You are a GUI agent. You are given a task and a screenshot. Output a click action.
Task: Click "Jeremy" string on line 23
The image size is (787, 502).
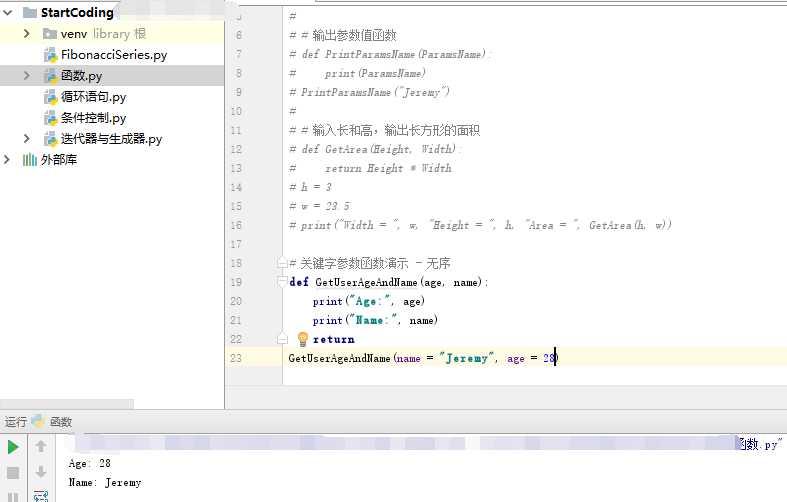(x=467, y=358)
